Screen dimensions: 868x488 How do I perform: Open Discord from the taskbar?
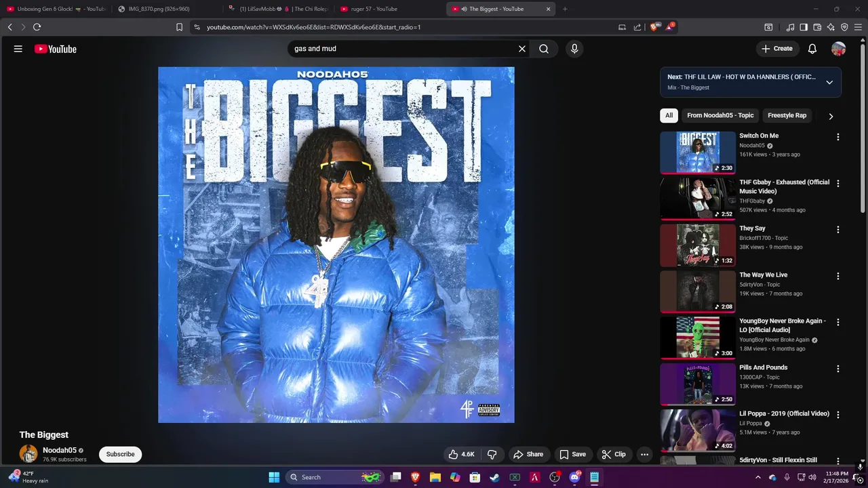(x=575, y=477)
